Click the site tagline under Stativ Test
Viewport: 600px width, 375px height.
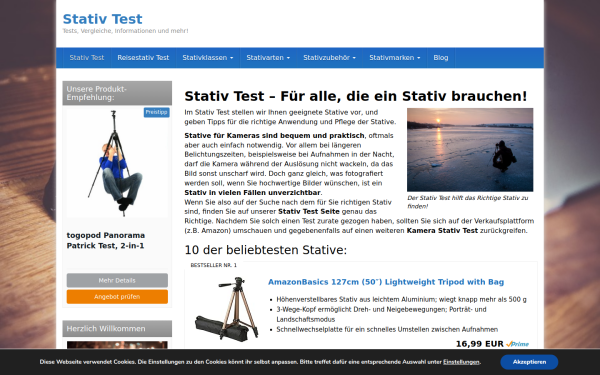pos(126,31)
